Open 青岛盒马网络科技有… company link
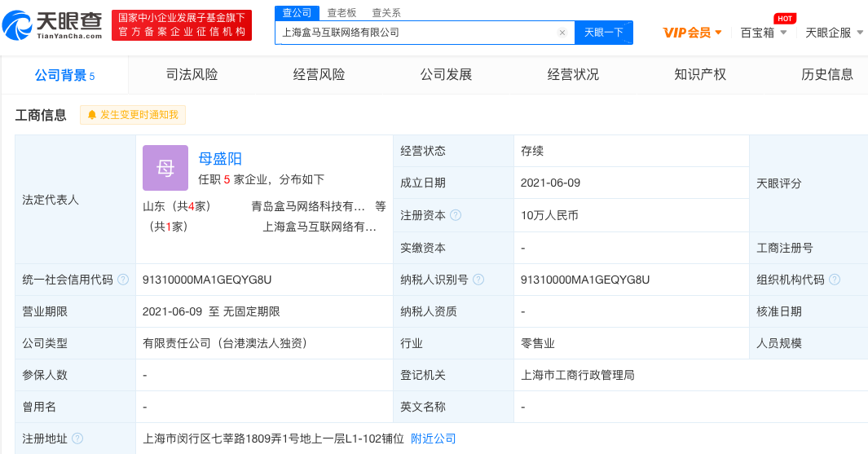 tap(308, 206)
